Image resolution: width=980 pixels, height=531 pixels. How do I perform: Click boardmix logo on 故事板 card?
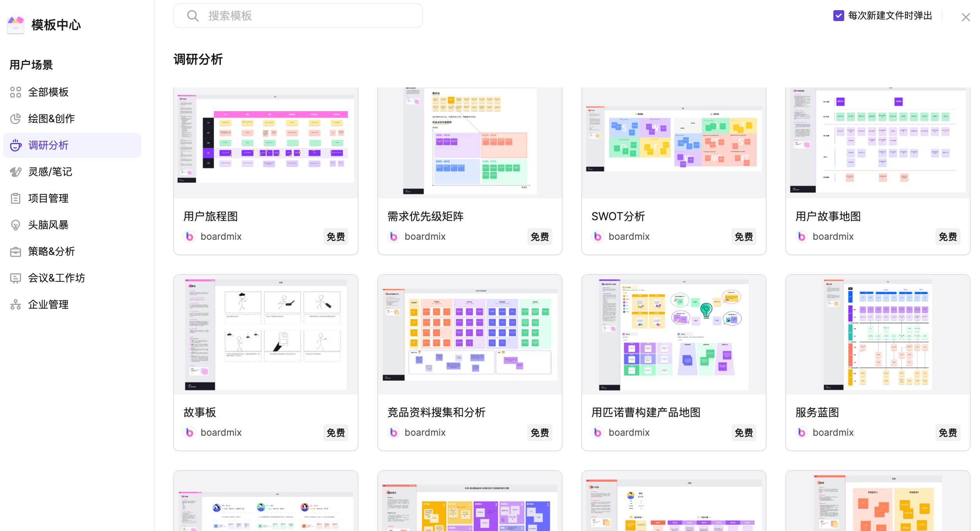coord(190,433)
